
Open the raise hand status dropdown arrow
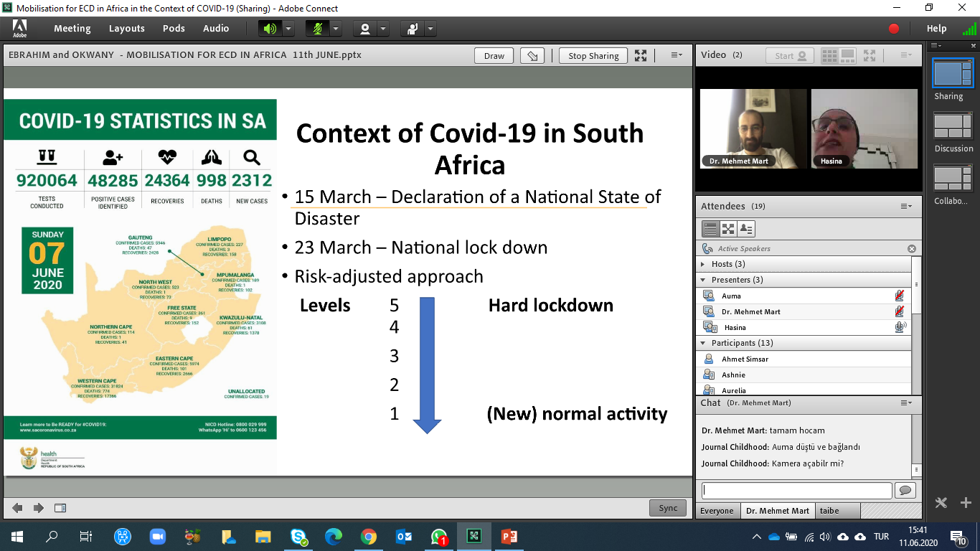tap(430, 29)
